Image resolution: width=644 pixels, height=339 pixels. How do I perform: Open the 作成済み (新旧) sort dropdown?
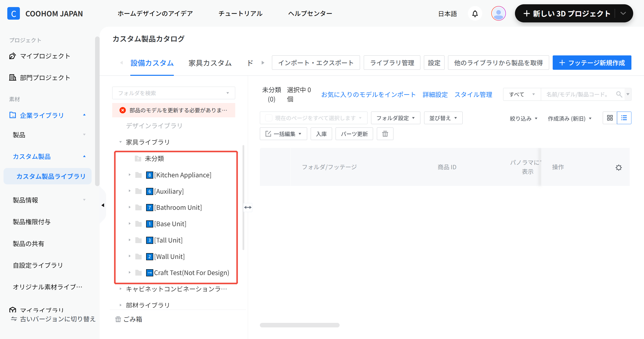point(570,118)
